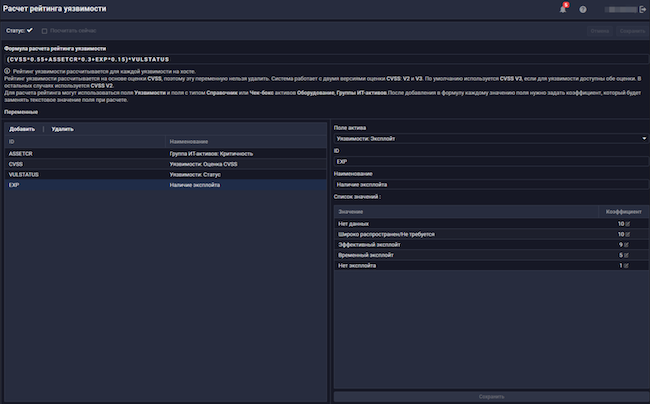Edit coefficient for Широко распространен row

[628, 234]
